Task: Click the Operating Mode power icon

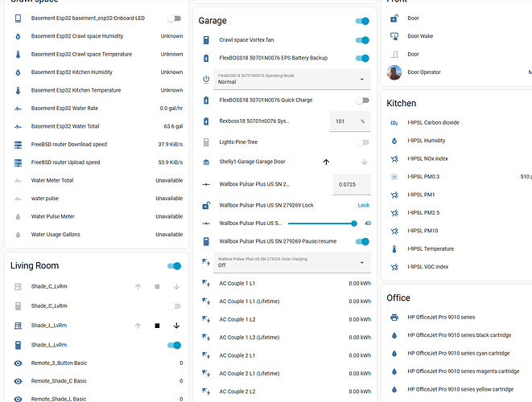Action: point(206,80)
